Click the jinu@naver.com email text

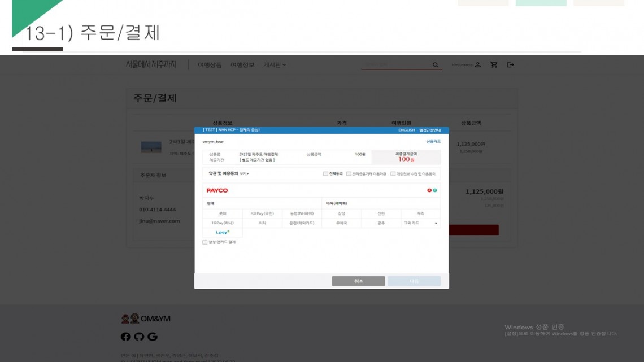point(159,221)
